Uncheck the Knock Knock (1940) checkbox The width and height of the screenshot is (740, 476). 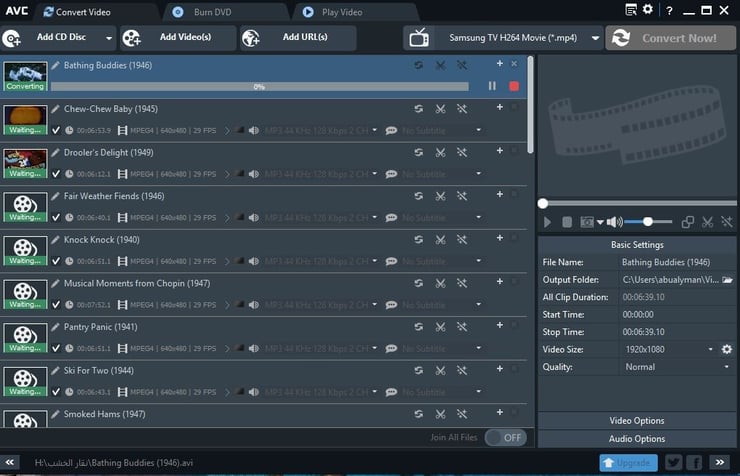point(56,261)
